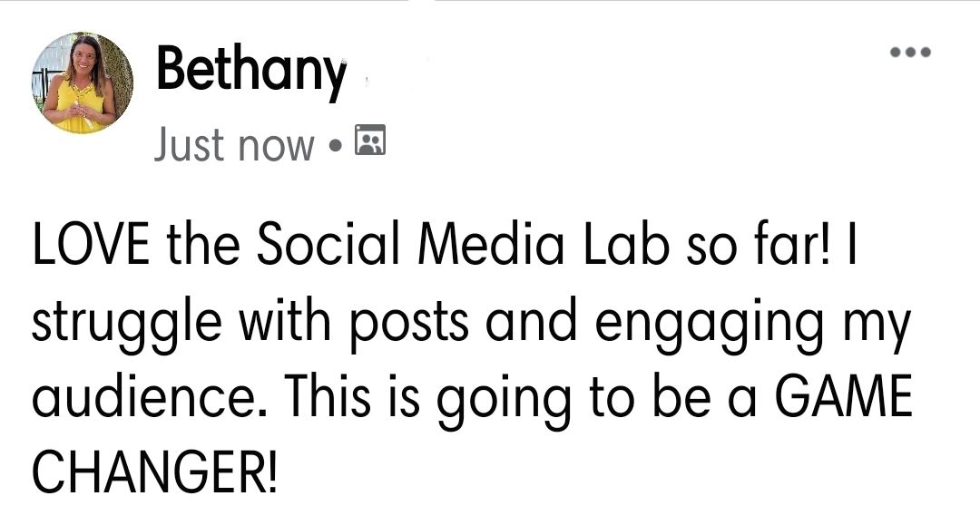This screenshot has width=980, height=525.
Task: Open the three-dot post options menu
Action: (910, 53)
